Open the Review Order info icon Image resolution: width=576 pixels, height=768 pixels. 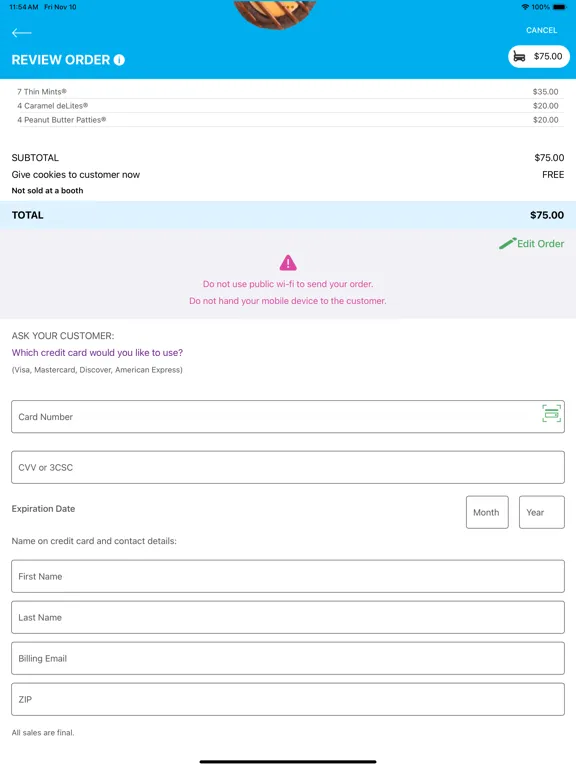(x=119, y=60)
